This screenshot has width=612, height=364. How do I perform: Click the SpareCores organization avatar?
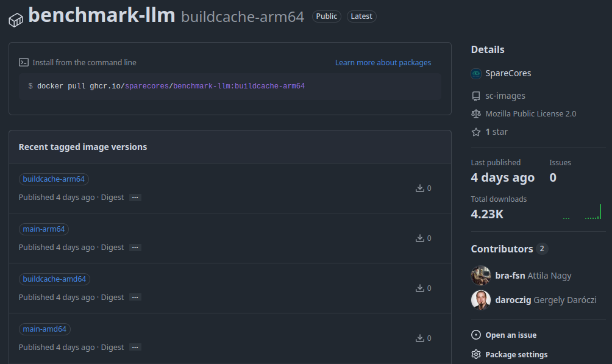pyautogui.click(x=476, y=73)
